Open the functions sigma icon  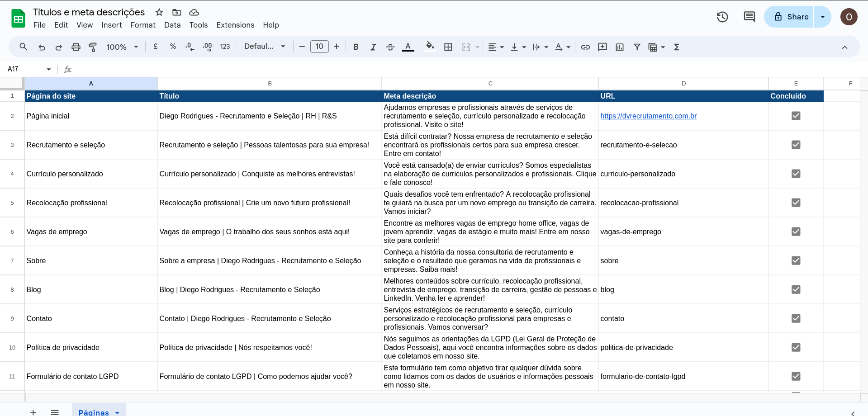(677, 47)
